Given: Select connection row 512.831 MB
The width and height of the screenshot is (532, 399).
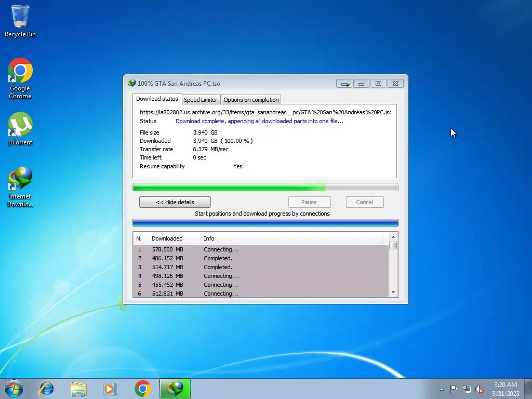Looking at the screenshot, I should click(261, 294).
